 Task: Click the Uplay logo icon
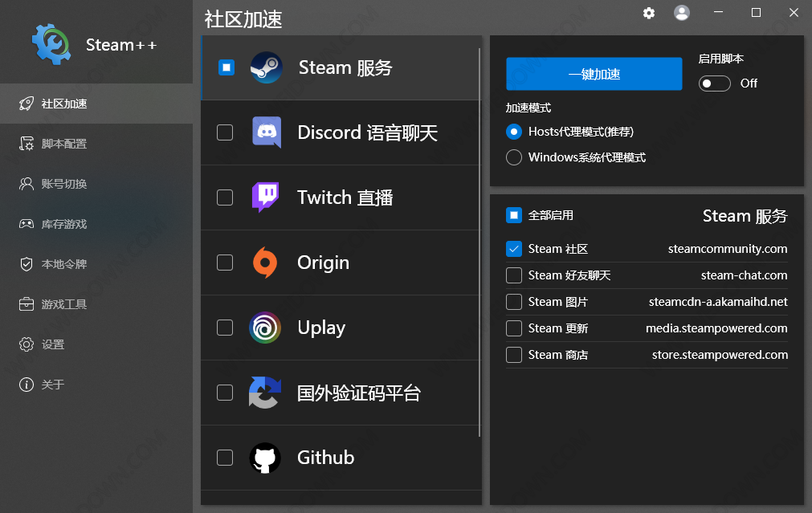[265, 328]
